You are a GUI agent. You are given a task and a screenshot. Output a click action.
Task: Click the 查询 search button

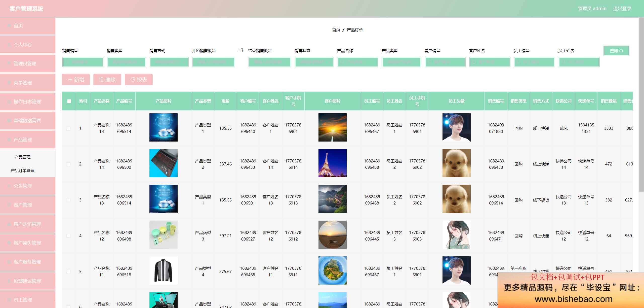pos(616,51)
